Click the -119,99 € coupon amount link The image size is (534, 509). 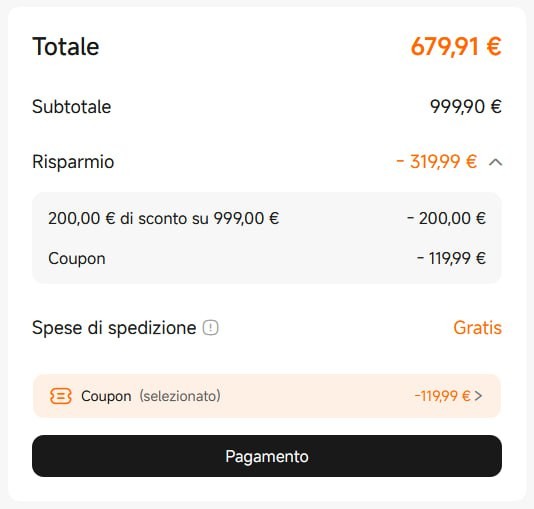pyautogui.click(x=442, y=396)
